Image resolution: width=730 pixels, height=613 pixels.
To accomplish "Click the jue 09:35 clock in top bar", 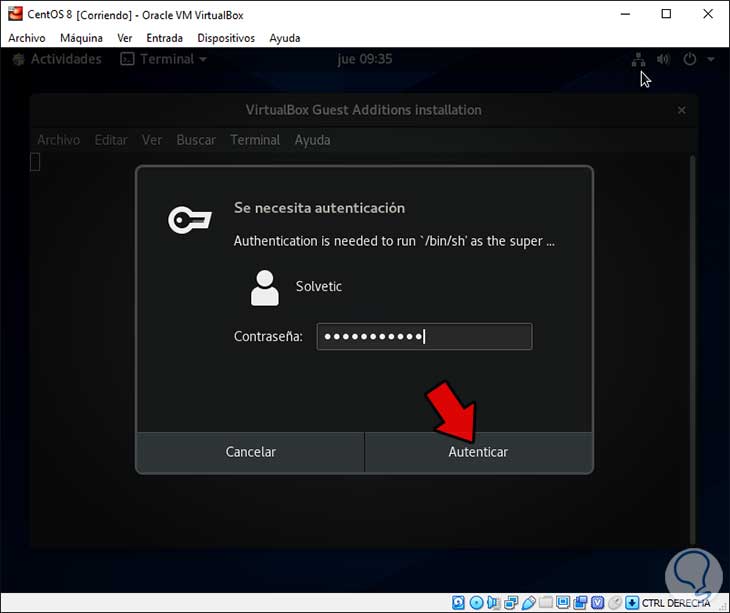I will [365, 59].
